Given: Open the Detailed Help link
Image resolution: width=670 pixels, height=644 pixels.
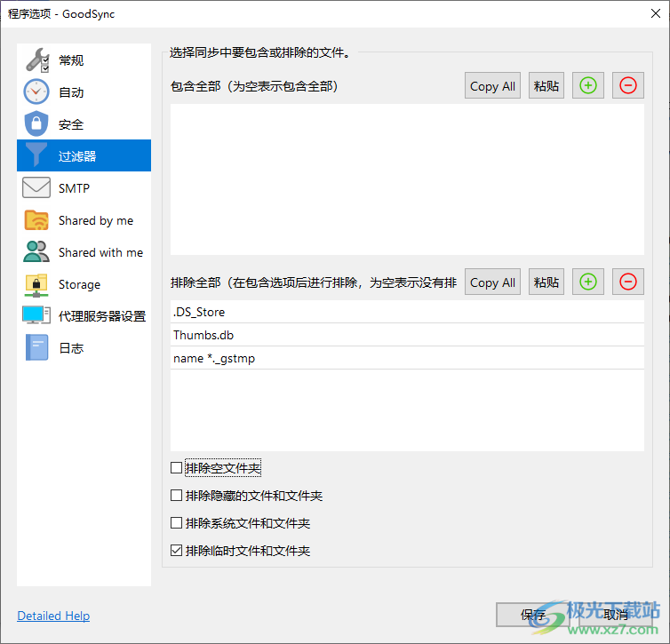Looking at the screenshot, I should 53,616.
